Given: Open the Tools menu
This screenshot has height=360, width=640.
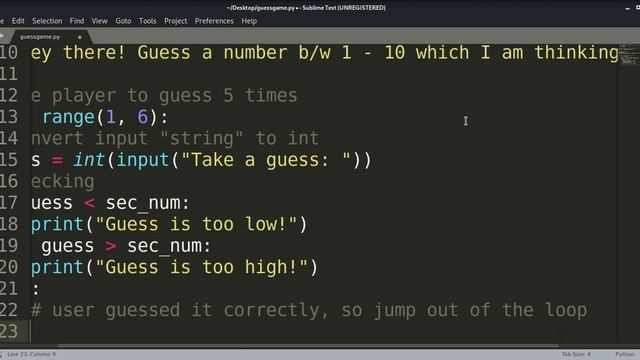Looking at the screenshot, I should [x=147, y=21].
